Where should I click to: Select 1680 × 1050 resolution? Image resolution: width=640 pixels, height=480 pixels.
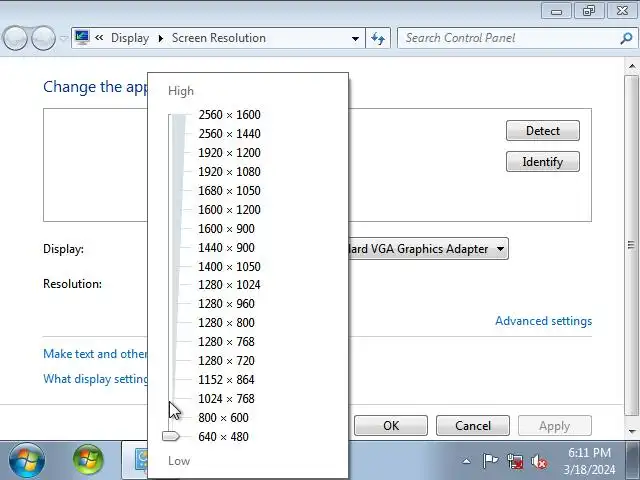229,191
